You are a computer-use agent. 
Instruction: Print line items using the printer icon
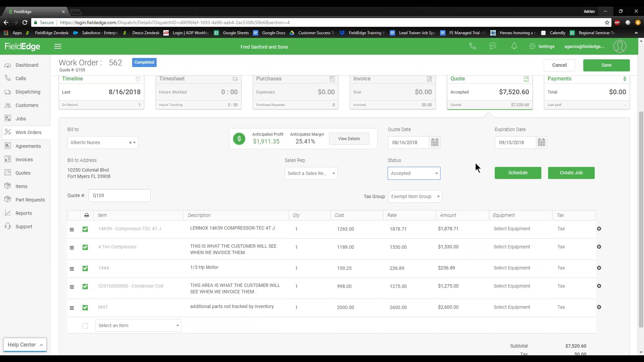pyautogui.click(x=87, y=215)
